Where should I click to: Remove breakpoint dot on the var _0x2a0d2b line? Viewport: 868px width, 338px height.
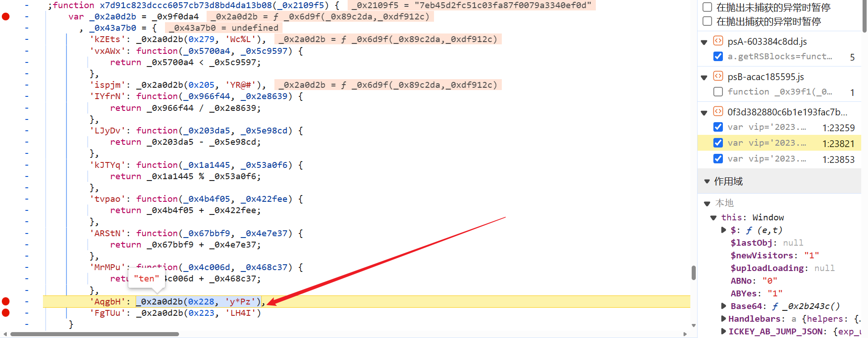6,17
